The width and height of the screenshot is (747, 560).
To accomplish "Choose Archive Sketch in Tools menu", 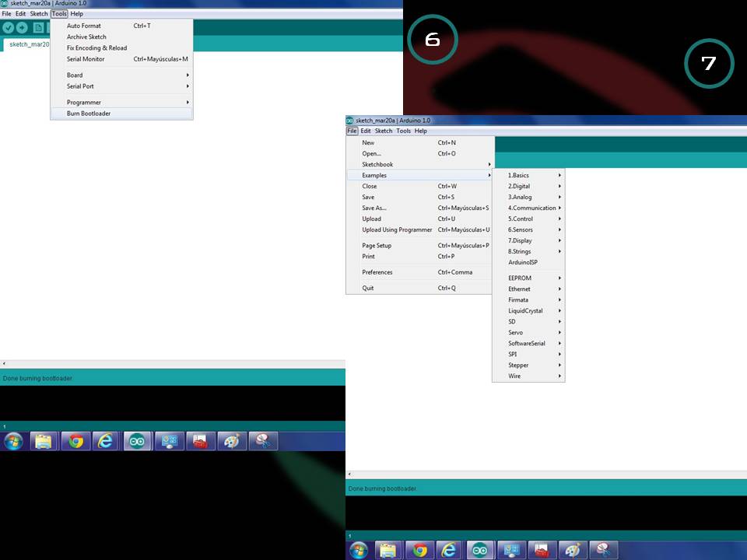I will [x=121, y=37].
